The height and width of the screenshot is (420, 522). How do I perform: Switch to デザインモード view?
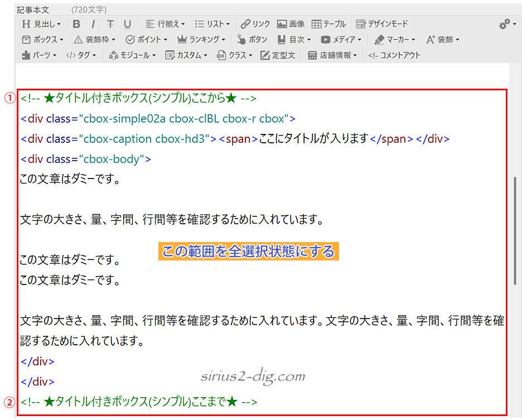[x=382, y=24]
